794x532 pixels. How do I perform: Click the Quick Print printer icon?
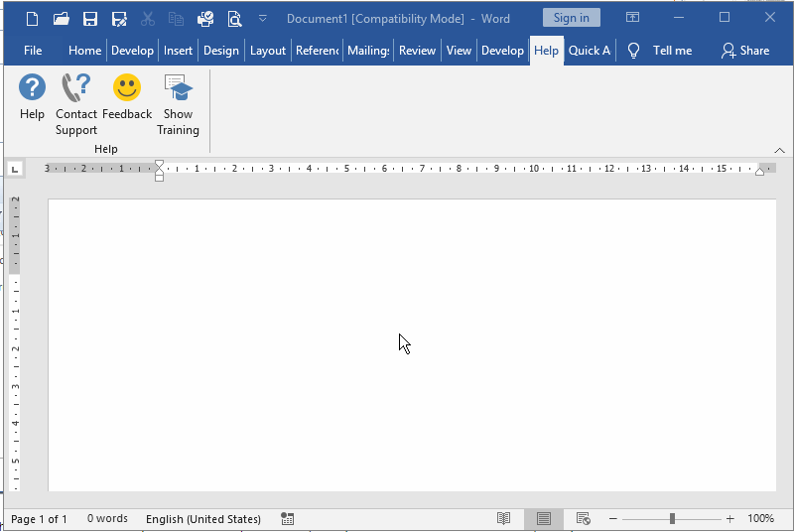coord(205,19)
